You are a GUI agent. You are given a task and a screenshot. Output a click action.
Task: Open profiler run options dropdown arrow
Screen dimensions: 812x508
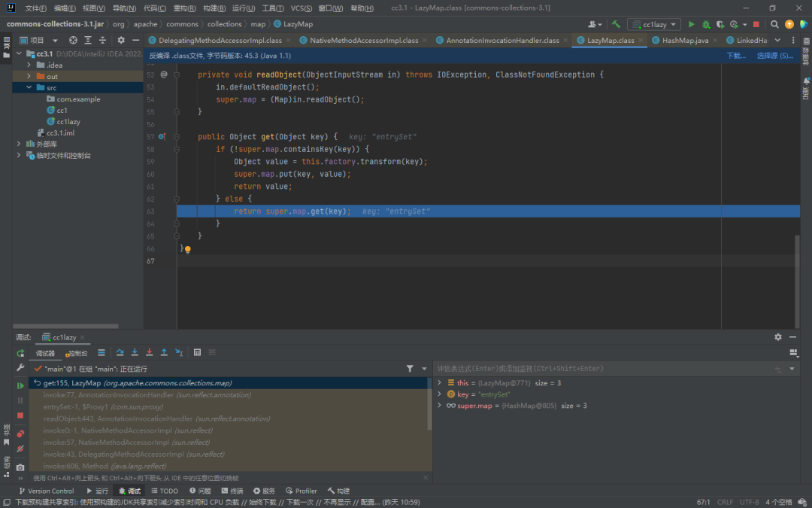click(744, 24)
